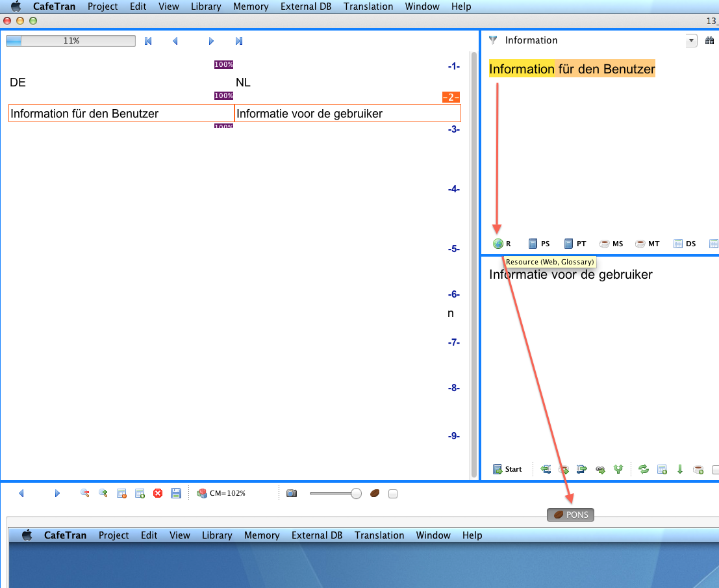Click the binoculars search icon
719x588 pixels.
coord(710,40)
